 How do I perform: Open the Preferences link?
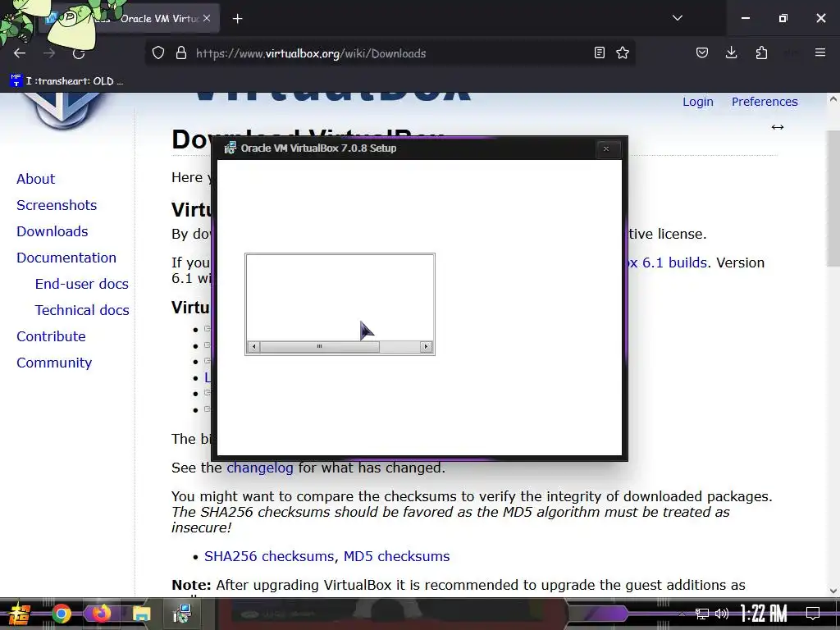coord(765,102)
